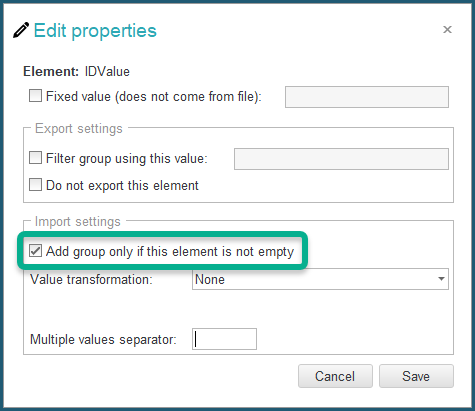475x411 pixels.
Task: Click the Value transformation label text
Action: tap(91, 279)
